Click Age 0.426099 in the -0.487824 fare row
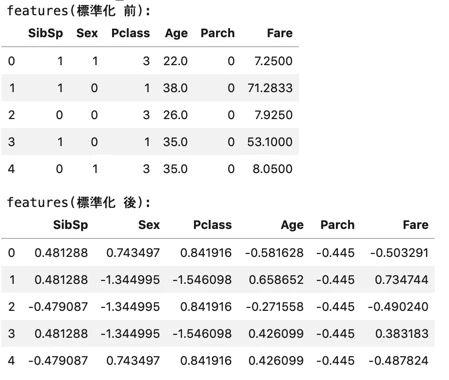The image size is (449, 380). coord(276,361)
